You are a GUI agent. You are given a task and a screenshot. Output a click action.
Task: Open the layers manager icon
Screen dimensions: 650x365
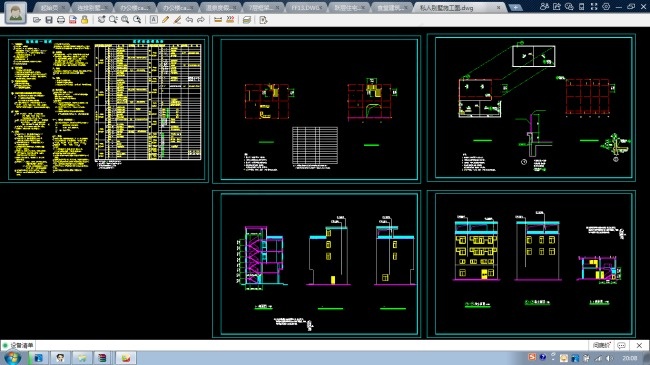pyautogui.click(x=247, y=20)
